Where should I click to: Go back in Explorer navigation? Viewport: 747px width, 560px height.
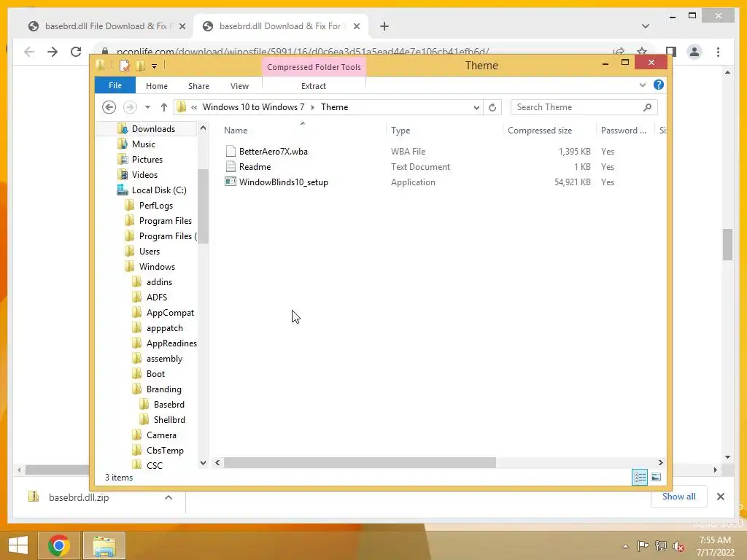(109, 107)
